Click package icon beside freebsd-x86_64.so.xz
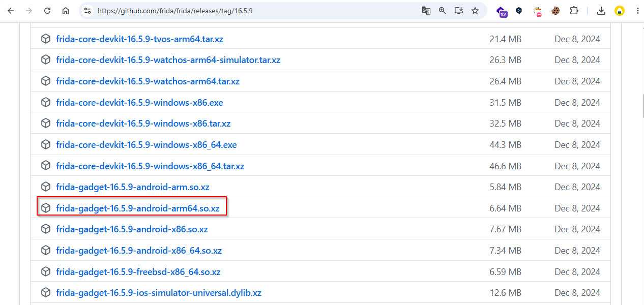The width and height of the screenshot is (644, 305). coord(46,272)
